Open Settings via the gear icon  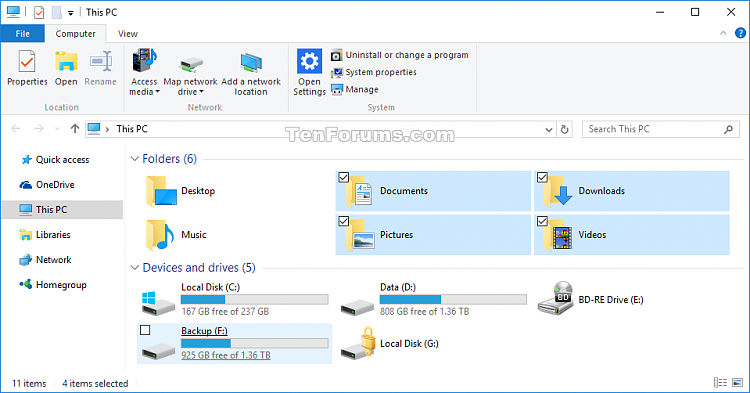tap(309, 61)
